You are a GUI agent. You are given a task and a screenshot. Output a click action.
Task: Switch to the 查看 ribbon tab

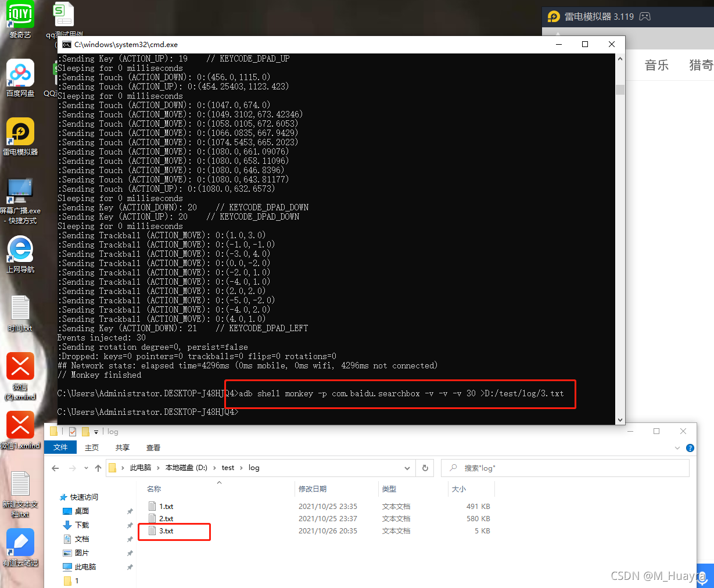pyautogui.click(x=153, y=447)
